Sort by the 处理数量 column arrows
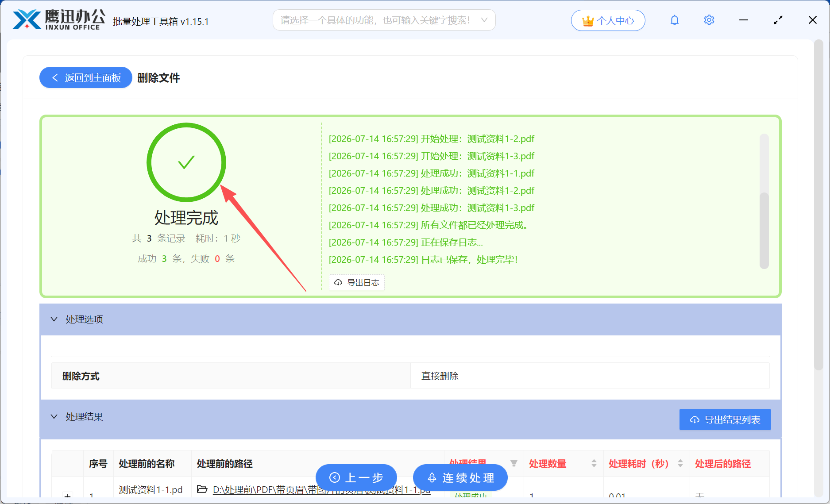 point(594,463)
